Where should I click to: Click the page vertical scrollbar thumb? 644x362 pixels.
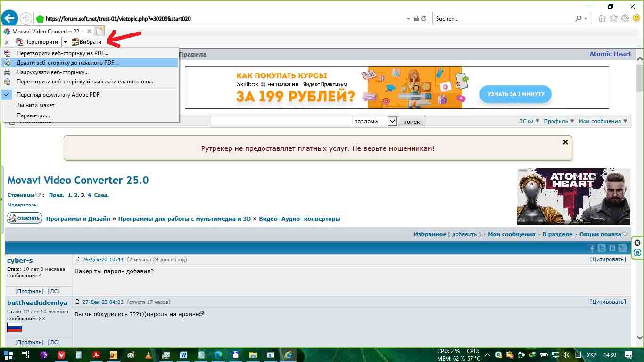pos(640,79)
